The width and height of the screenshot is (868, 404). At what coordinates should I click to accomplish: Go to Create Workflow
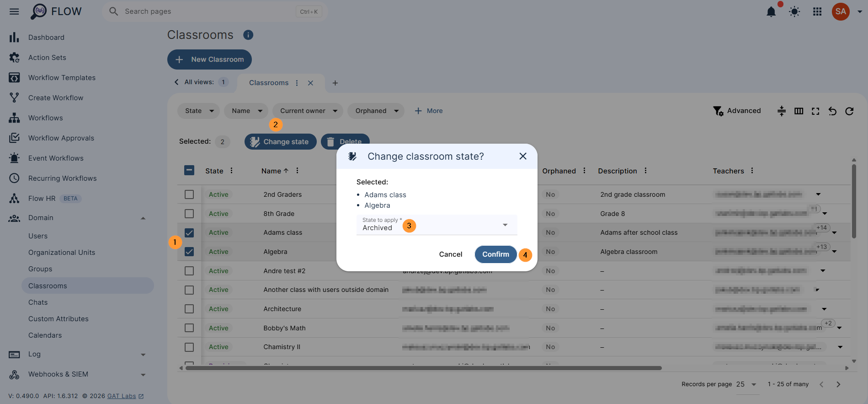(56, 98)
